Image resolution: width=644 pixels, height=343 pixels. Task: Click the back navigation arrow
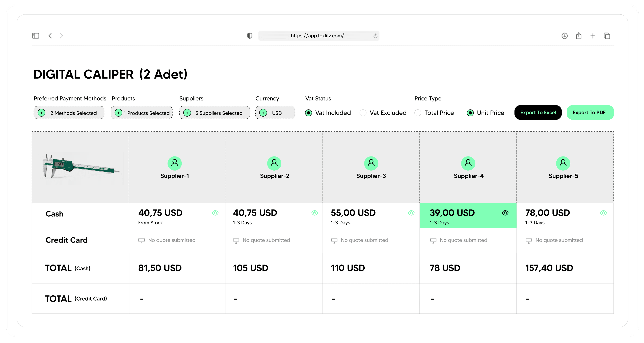point(50,36)
